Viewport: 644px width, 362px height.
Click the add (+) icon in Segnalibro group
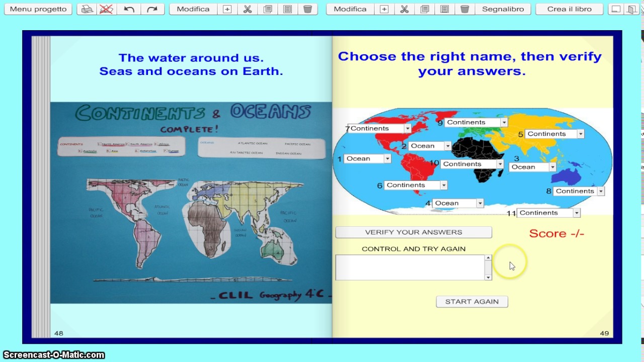coord(384,9)
